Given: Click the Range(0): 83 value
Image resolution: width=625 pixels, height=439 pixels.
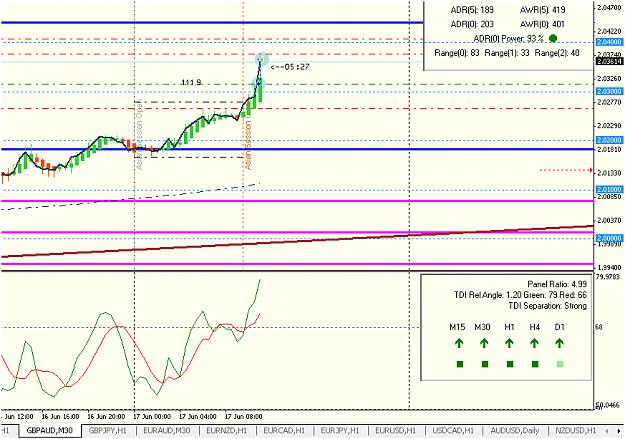Looking at the screenshot, I should [457, 53].
